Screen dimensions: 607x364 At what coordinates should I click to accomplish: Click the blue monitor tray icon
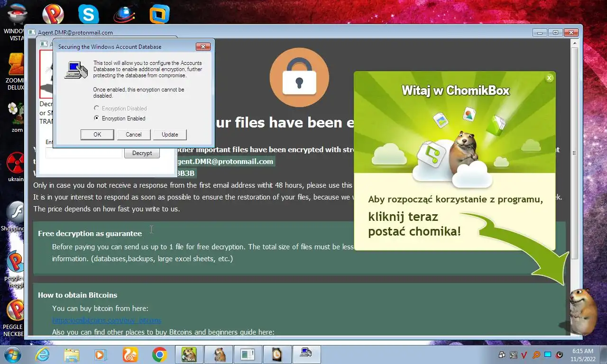click(548, 355)
